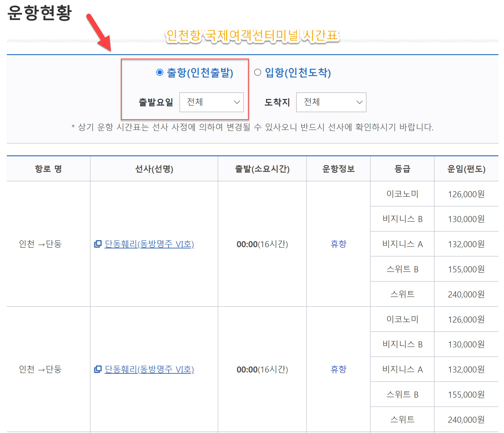Open the 출발요일 dropdown
Viewport: 504px width, 433px height.
pos(211,102)
